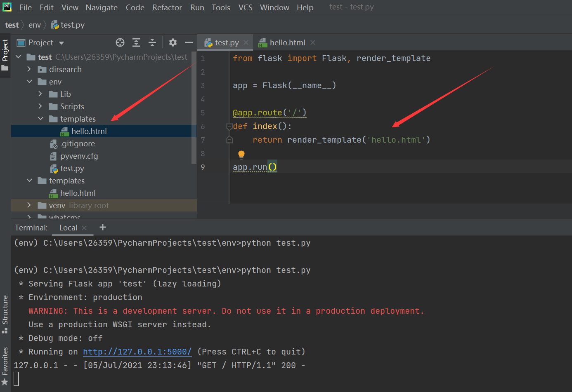The width and height of the screenshot is (572, 392).
Task: Open the Help menu
Action: coord(305,7)
